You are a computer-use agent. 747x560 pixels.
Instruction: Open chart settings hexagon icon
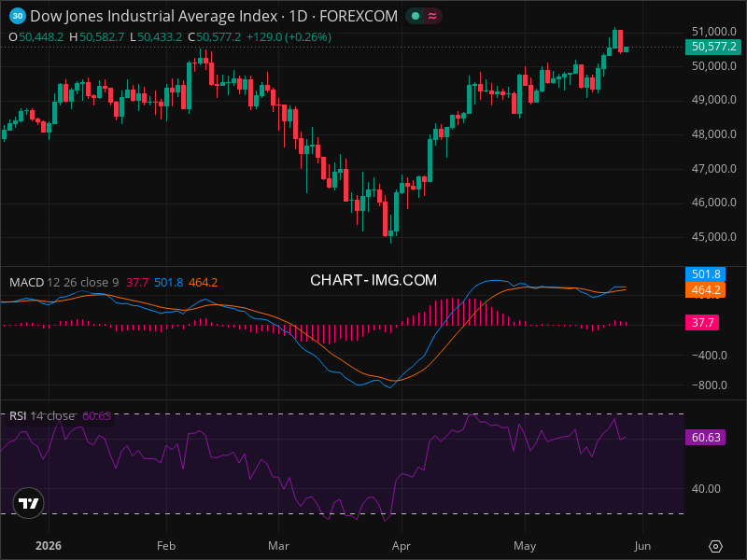(715, 546)
